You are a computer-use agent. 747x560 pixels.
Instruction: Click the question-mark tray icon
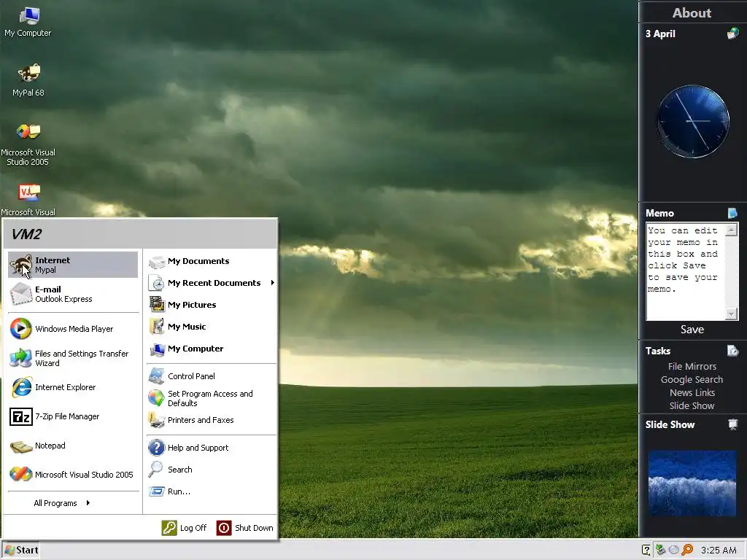pos(646,550)
